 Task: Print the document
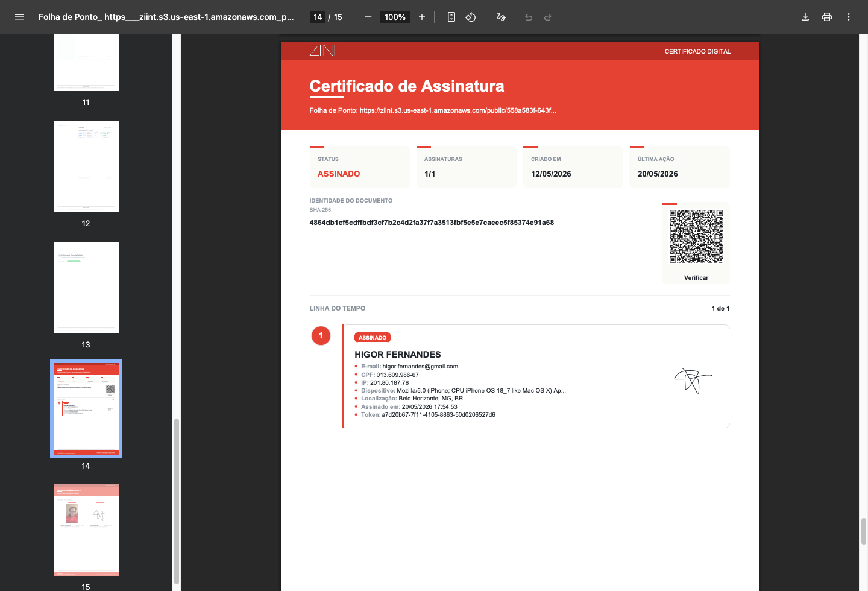[x=827, y=17]
